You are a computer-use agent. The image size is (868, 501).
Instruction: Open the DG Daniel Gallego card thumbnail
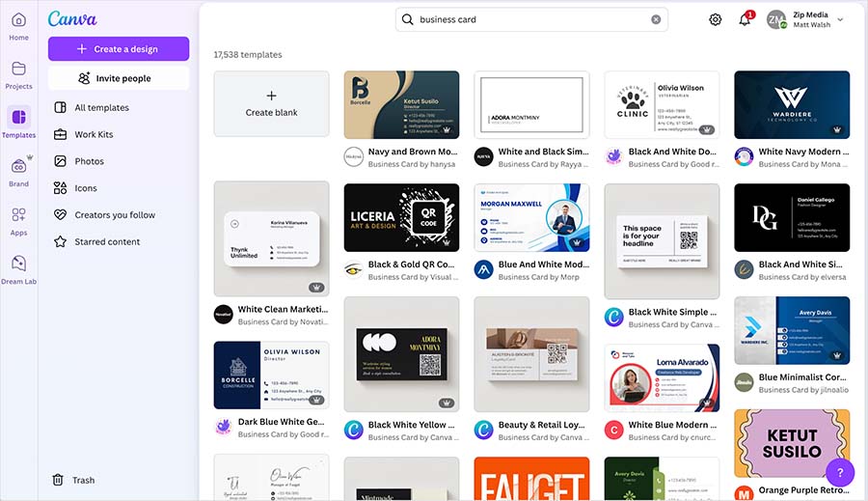point(792,218)
